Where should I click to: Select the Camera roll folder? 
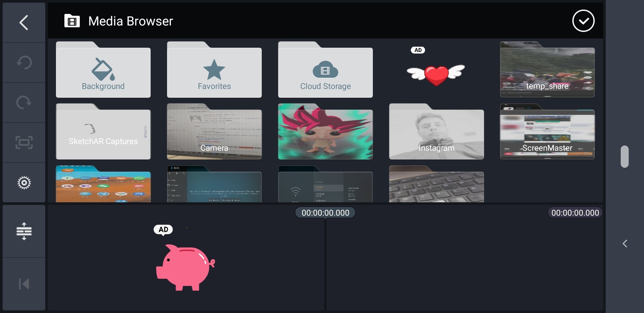click(x=214, y=131)
